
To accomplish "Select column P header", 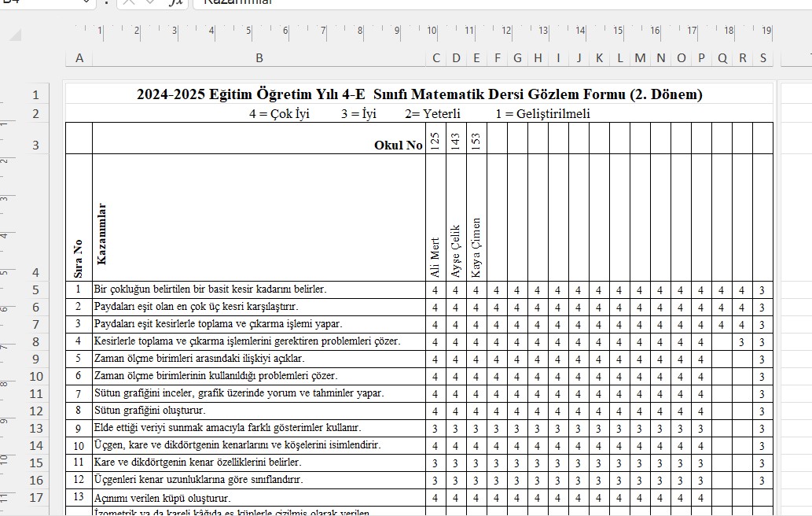I will pos(701,58).
